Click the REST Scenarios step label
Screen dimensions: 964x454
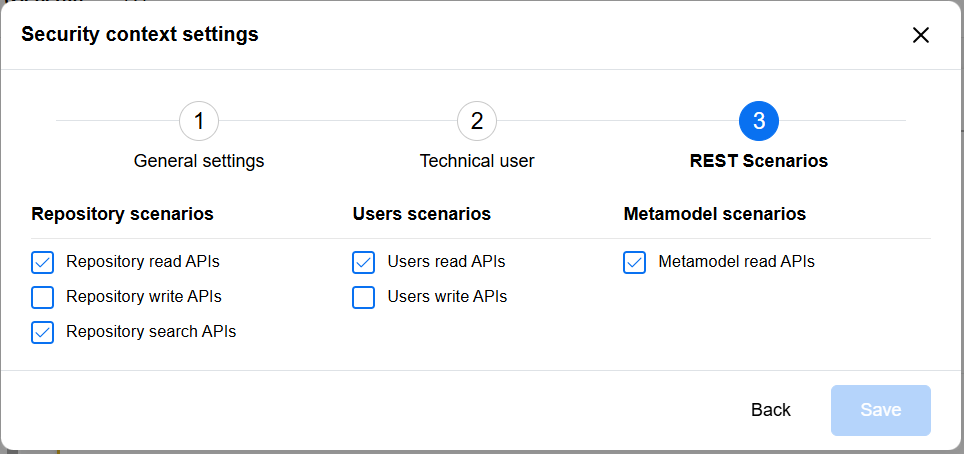click(x=759, y=160)
